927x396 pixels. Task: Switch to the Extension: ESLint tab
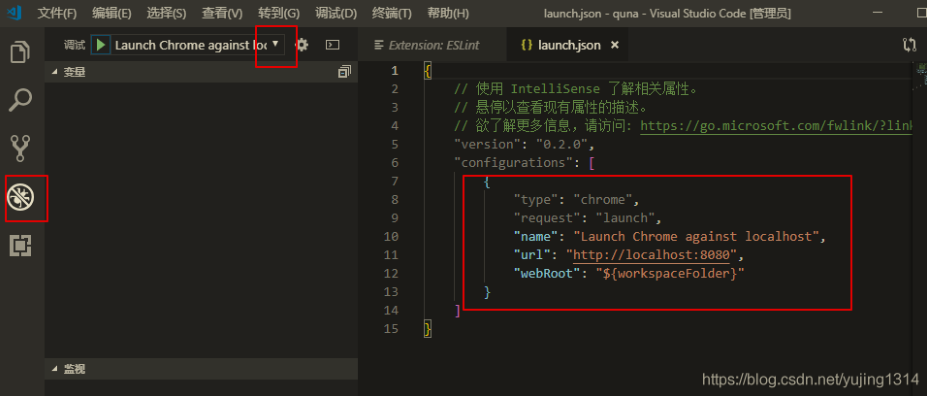432,45
